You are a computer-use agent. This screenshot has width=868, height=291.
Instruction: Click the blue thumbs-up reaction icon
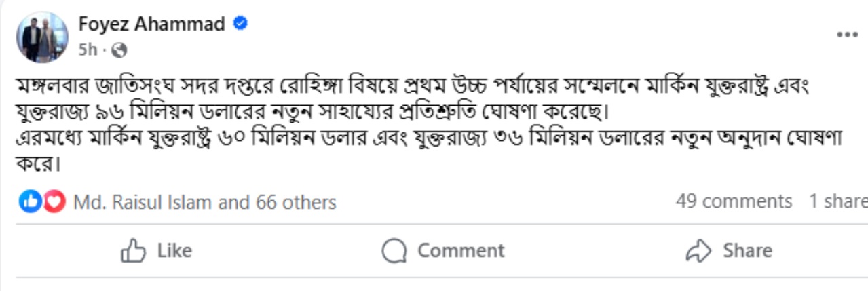click(x=31, y=201)
